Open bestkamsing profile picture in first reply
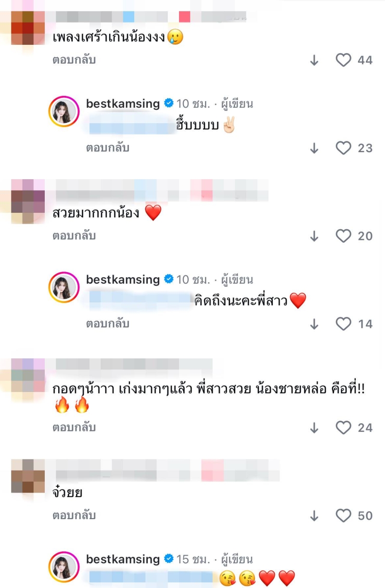The height and width of the screenshot is (588, 385). [64, 112]
